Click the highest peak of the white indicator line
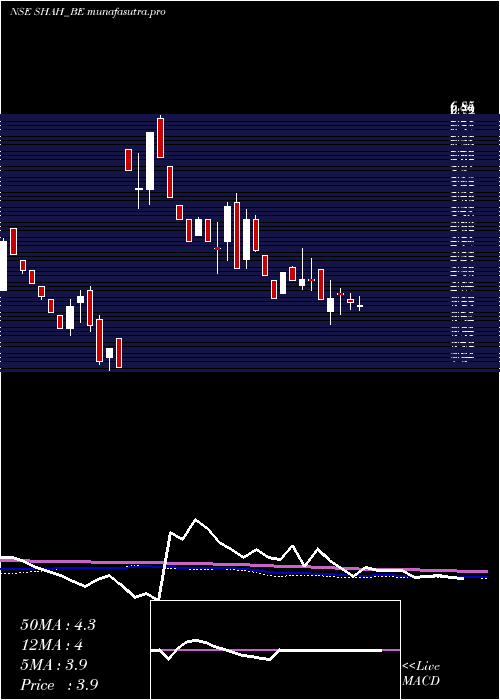 pyautogui.click(x=196, y=520)
